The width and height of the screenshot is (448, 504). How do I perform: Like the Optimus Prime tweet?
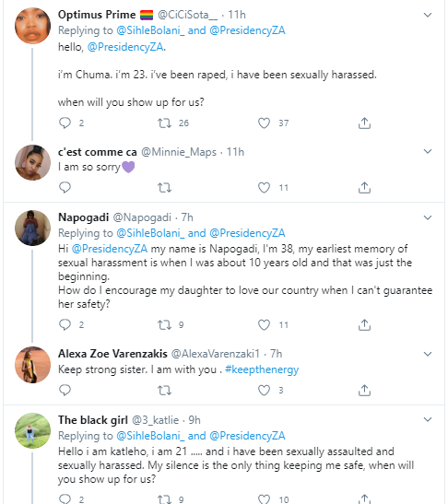coord(264,123)
